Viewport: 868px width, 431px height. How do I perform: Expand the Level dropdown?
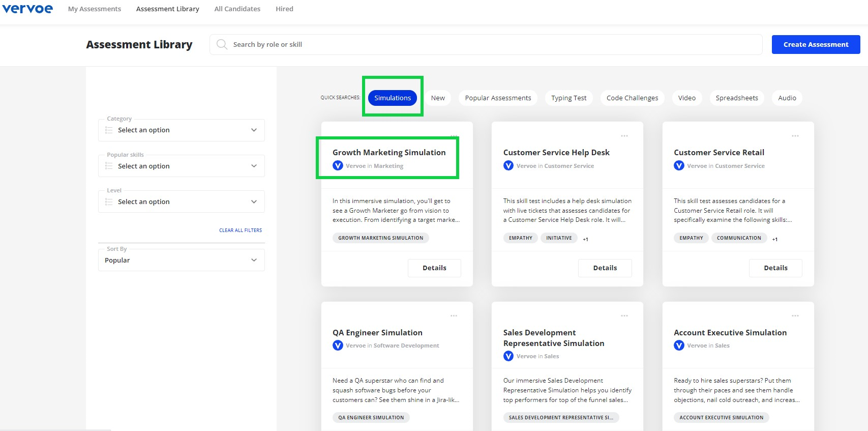(x=182, y=202)
